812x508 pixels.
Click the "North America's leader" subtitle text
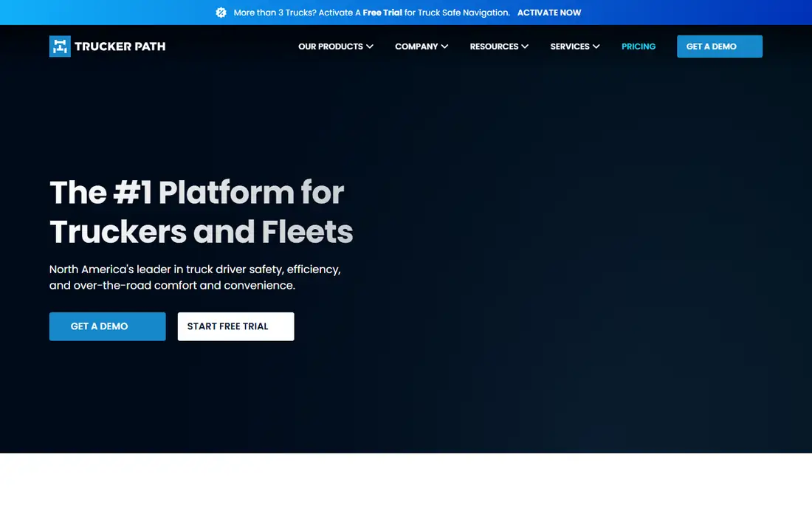point(195,277)
